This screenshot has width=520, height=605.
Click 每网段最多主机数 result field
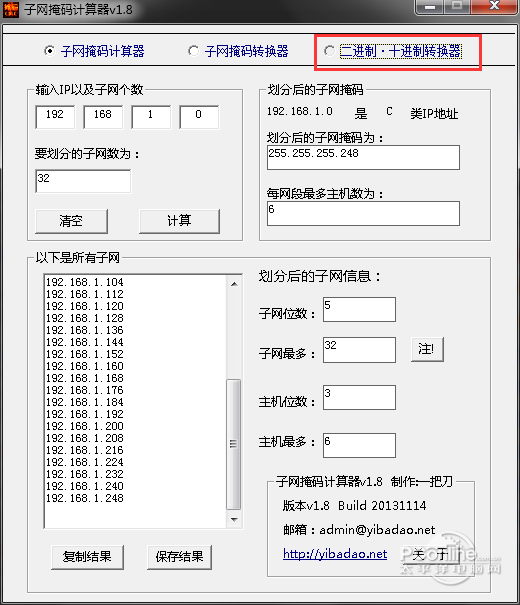(363, 213)
